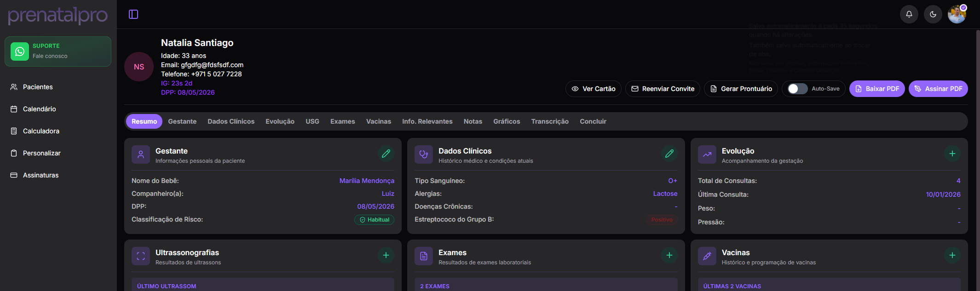Resend invitation via Reenviar Convite
Image resolution: width=980 pixels, height=291 pixels.
[x=662, y=89]
